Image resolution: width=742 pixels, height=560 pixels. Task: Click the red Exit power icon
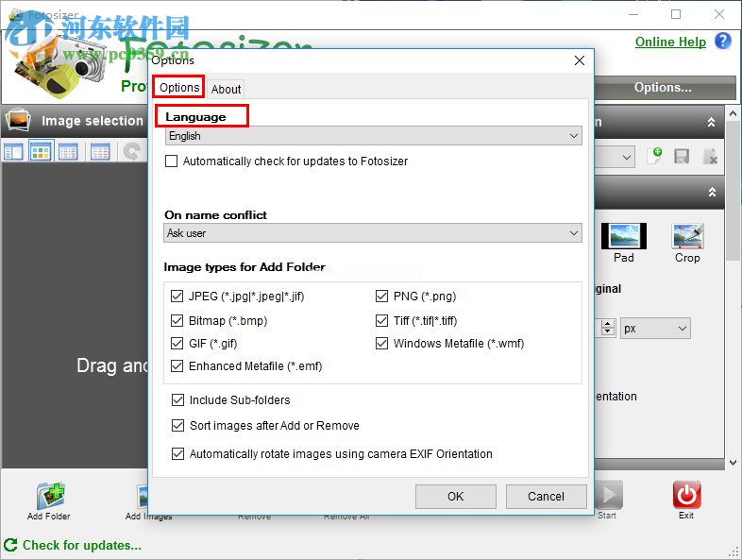(x=686, y=495)
